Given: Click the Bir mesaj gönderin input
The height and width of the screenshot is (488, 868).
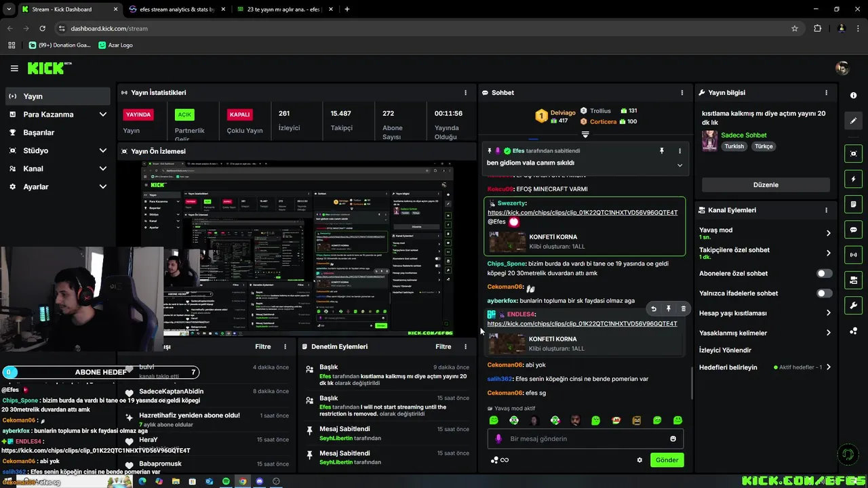Looking at the screenshot, I should [585, 439].
